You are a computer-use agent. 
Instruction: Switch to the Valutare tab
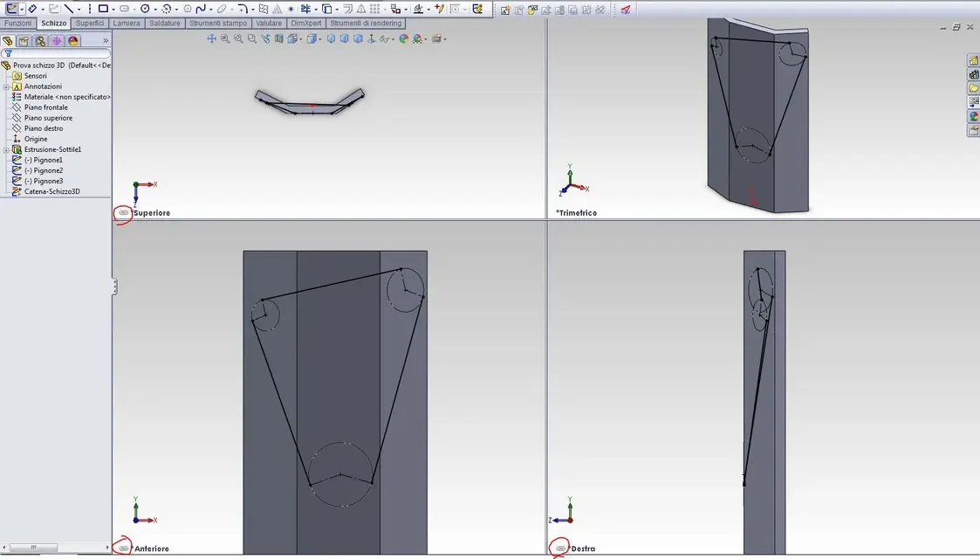(x=269, y=23)
